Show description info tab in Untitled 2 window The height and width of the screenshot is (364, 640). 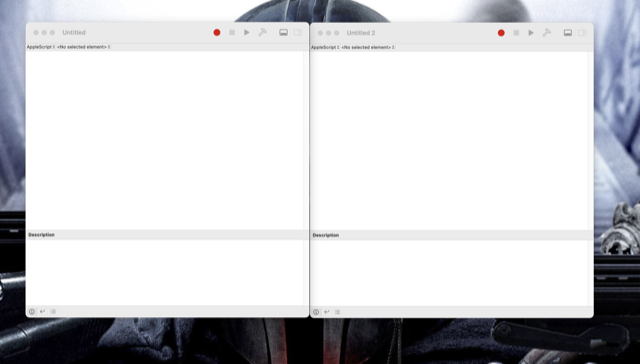(316, 312)
